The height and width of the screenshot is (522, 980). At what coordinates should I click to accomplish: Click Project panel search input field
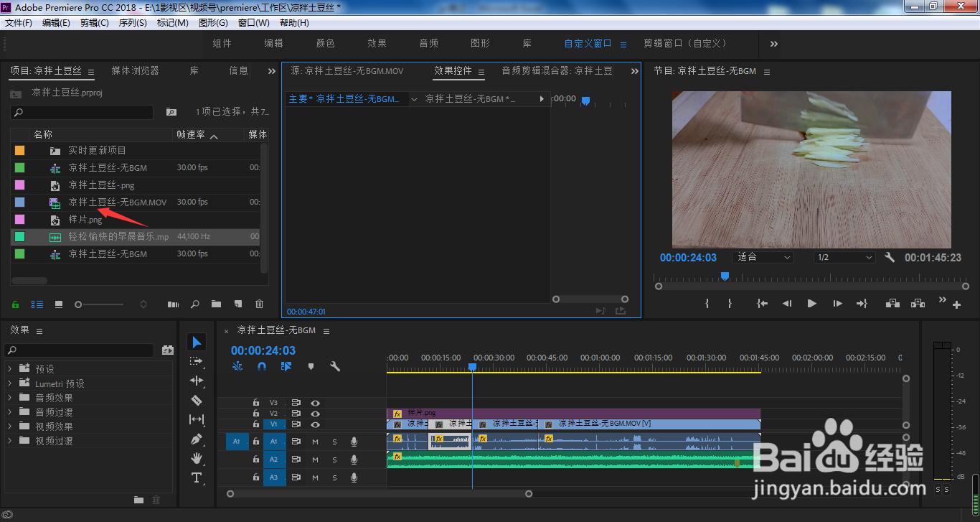coord(82,112)
